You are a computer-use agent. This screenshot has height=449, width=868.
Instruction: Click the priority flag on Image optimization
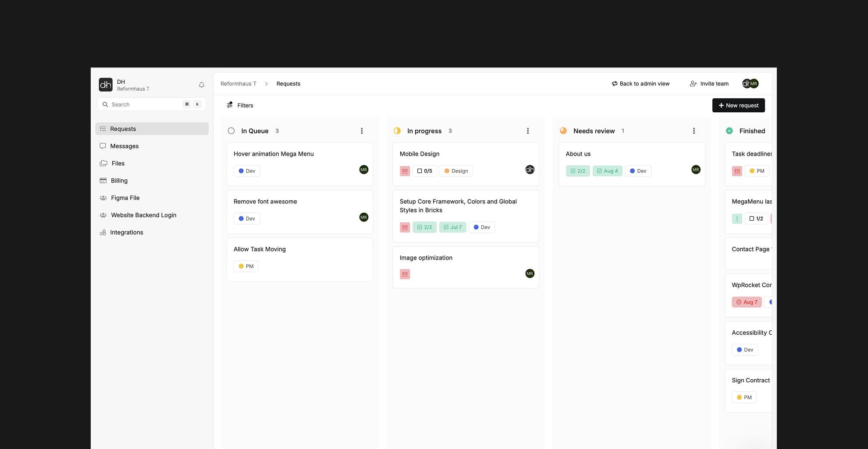[405, 274]
